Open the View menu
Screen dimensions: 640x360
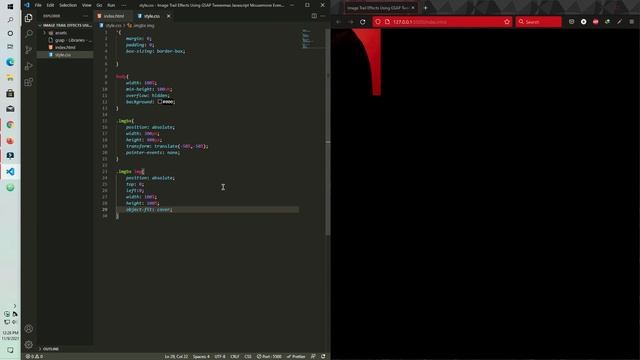click(x=87, y=5)
